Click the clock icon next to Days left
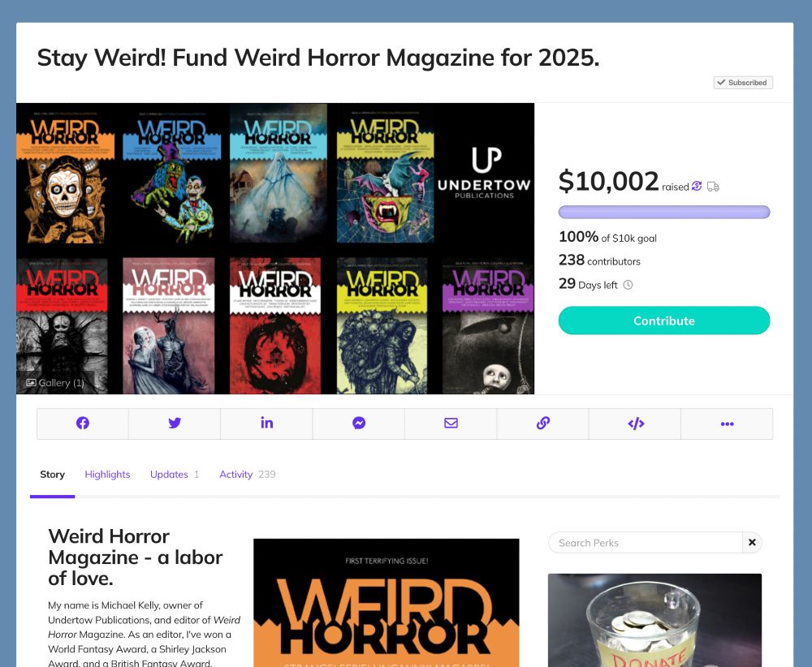812x667 pixels. point(628,285)
